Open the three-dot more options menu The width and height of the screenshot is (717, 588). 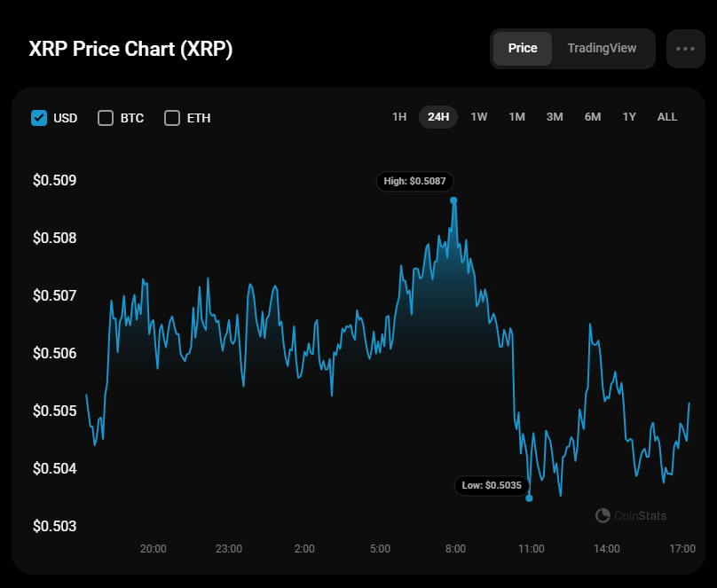pos(685,49)
